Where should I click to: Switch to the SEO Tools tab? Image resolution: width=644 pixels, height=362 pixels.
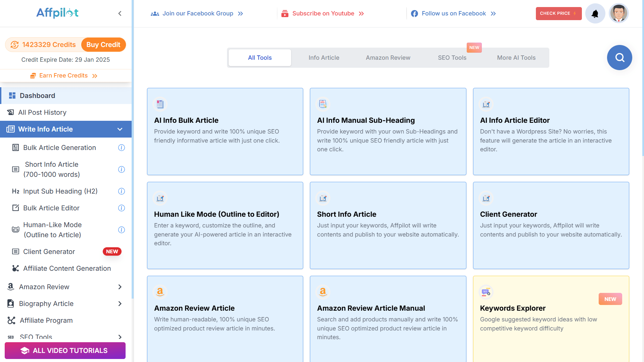click(452, 58)
